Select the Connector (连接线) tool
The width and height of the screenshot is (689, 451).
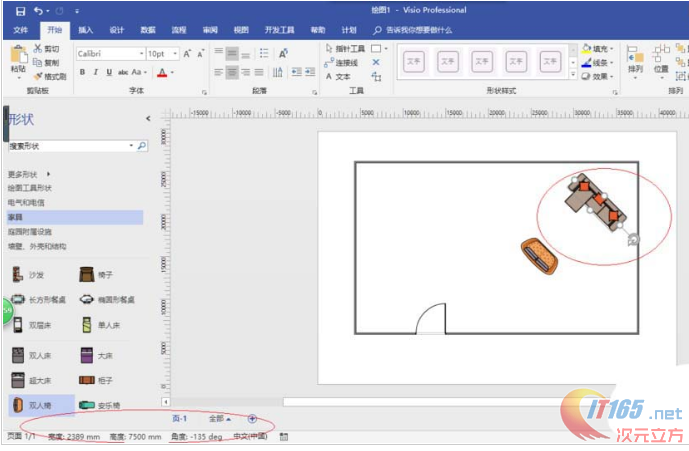tap(345, 62)
